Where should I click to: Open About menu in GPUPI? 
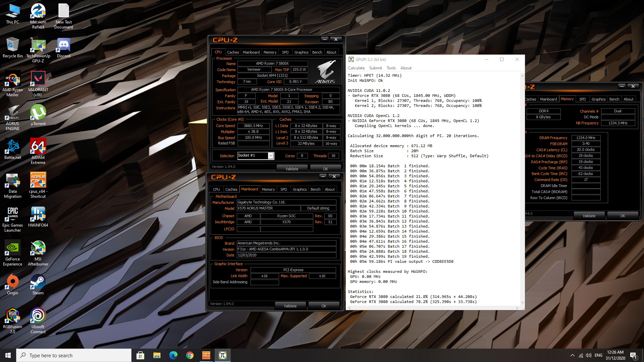pos(406,68)
